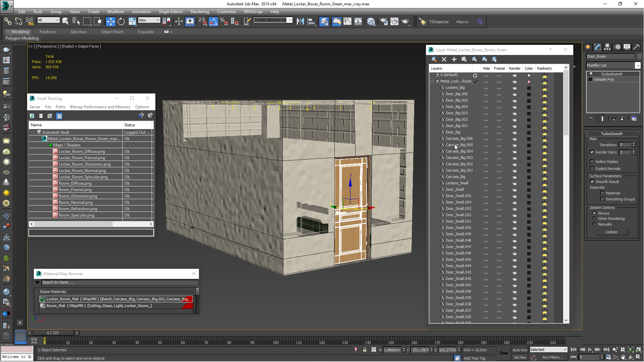The image size is (644, 362).
Task: Click the Door_Room object name field
Action: click(610, 56)
